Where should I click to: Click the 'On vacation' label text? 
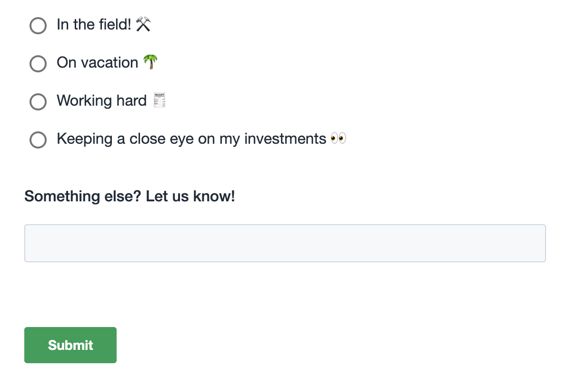point(98,63)
